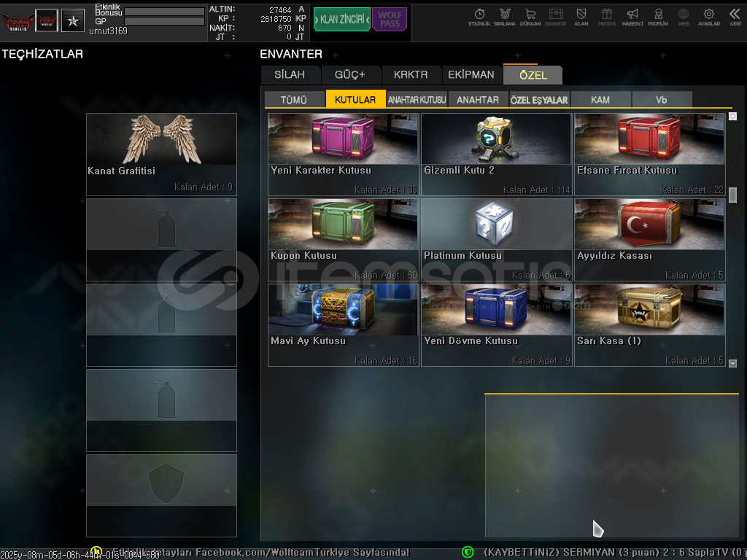The height and width of the screenshot is (560, 747).
Task: Click the first empty spray can slot
Action: point(161,239)
